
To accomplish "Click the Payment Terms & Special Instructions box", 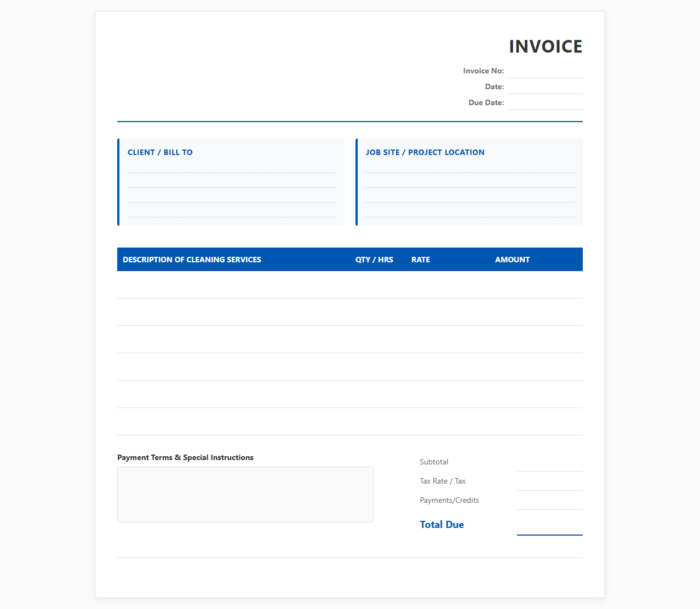I will [245, 495].
